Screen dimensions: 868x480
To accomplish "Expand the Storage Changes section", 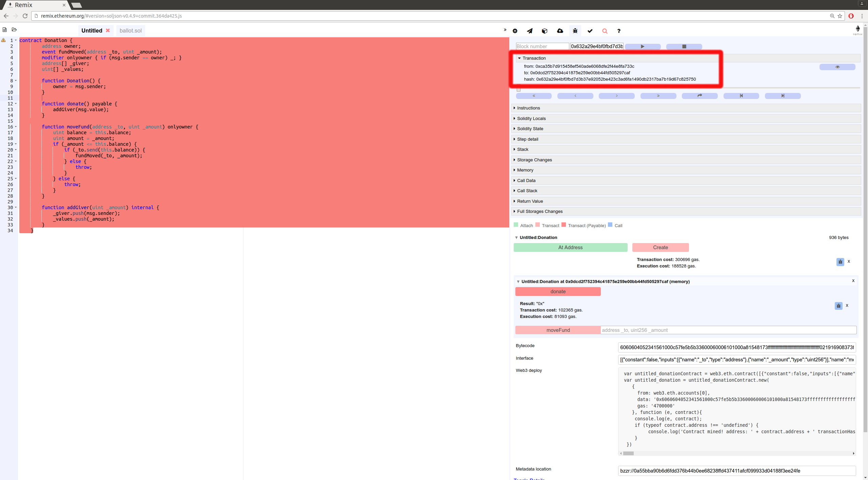I will [534, 160].
